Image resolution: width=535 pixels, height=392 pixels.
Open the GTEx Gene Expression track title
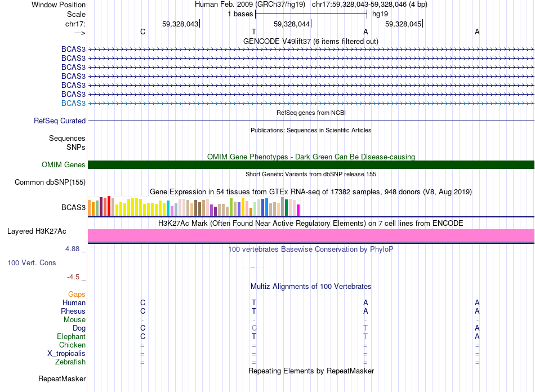click(311, 191)
